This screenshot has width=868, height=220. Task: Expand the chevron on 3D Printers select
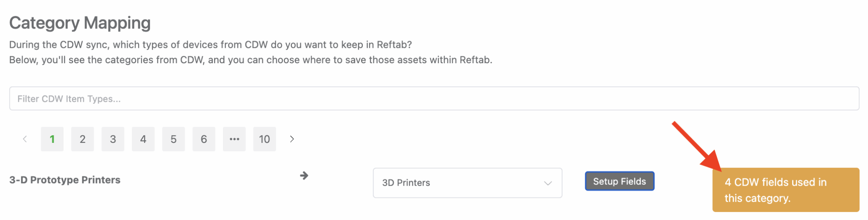(548, 183)
